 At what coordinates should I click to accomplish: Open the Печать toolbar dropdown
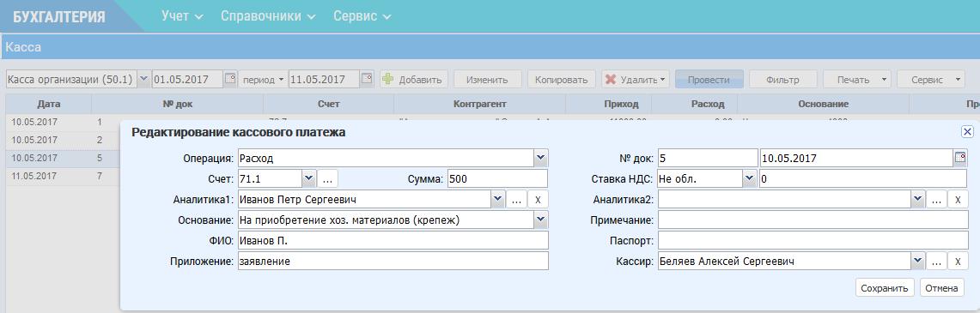coord(856,79)
